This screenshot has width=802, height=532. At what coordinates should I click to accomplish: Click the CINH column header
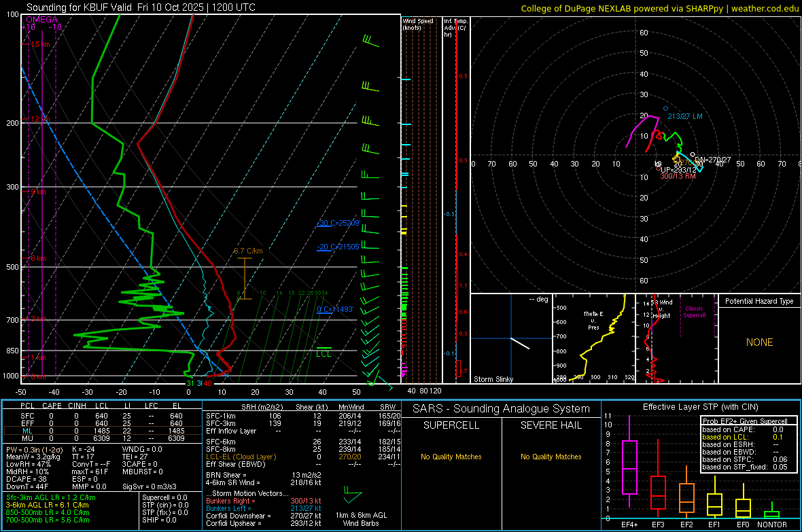77,406
